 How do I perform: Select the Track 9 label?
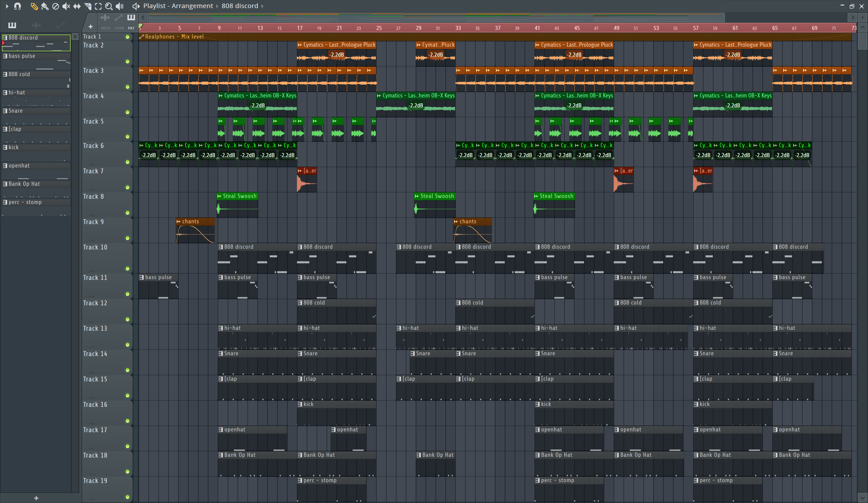pyautogui.click(x=93, y=222)
